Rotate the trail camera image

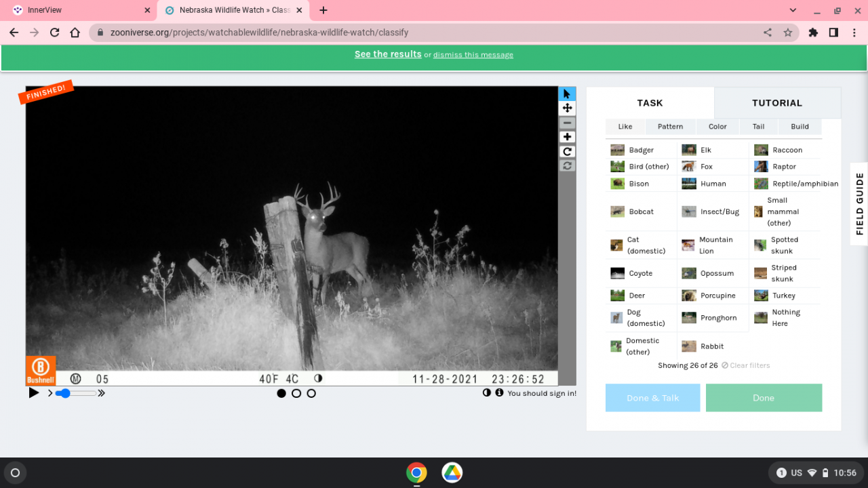coord(567,152)
